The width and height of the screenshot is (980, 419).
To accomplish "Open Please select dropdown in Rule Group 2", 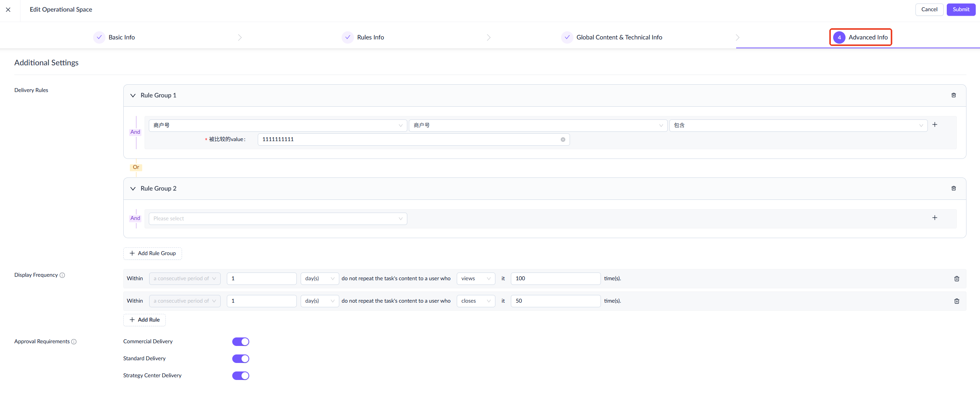I will 277,219.
